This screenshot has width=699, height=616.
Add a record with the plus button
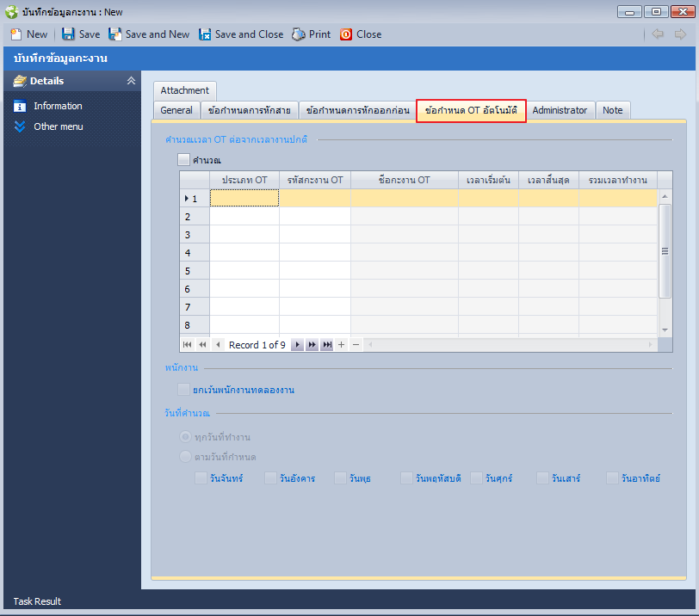tap(341, 344)
